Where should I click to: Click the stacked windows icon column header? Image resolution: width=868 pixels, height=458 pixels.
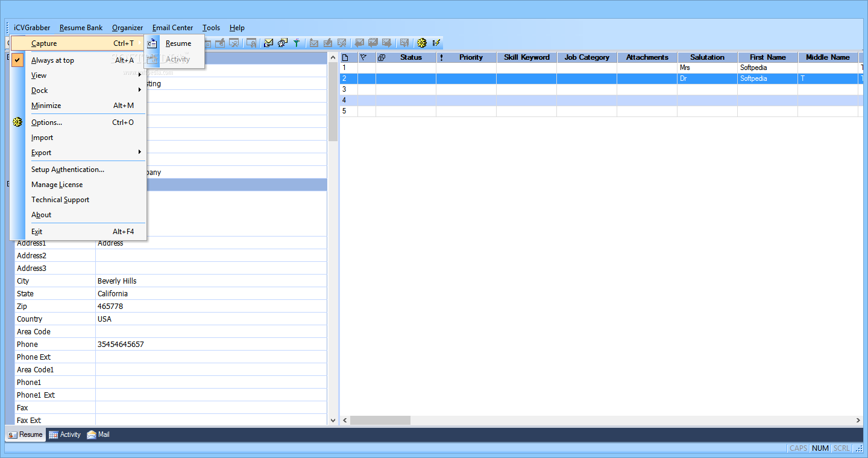pos(382,57)
